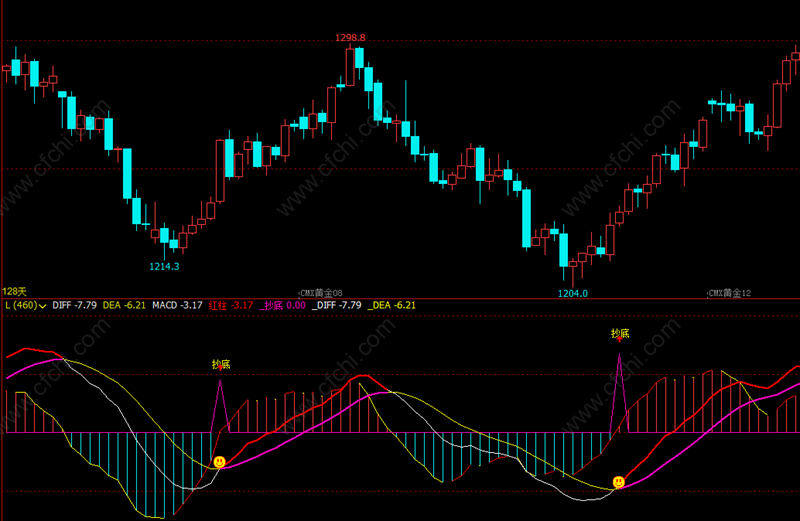Open the L (460) indicator dropdown
This screenshot has height=521, width=800.
pyautogui.click(x=26, y=305)
